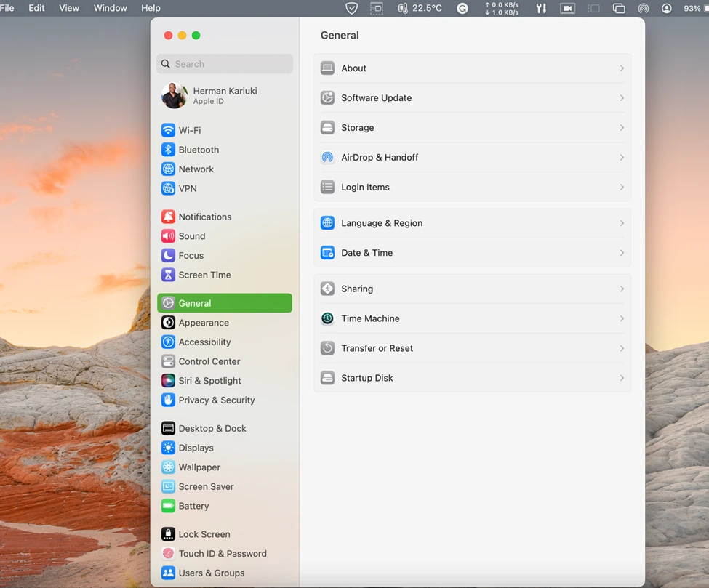Click the Herman Kariuki Apple ID profile
The width and height of the screenshot is (709, 588).
tap(224, 96)
